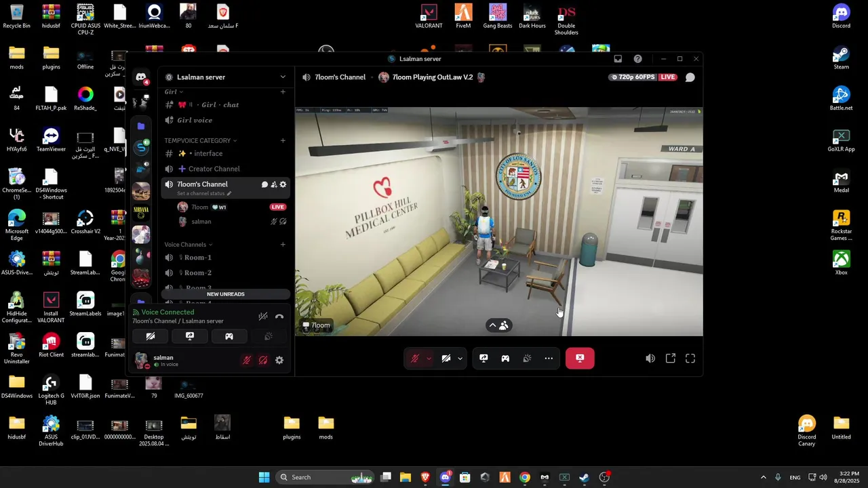
Task: Click 7loom stream video area
Action: 498,221
